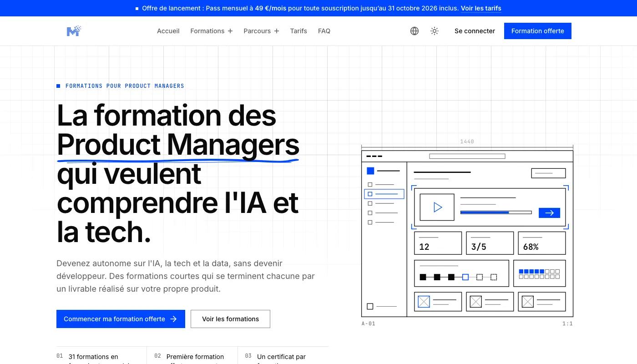This screenshot has height=364, width=637.
Task: Click the underlined "Product Managers" headline text
Action: click(x=178, y=145)
